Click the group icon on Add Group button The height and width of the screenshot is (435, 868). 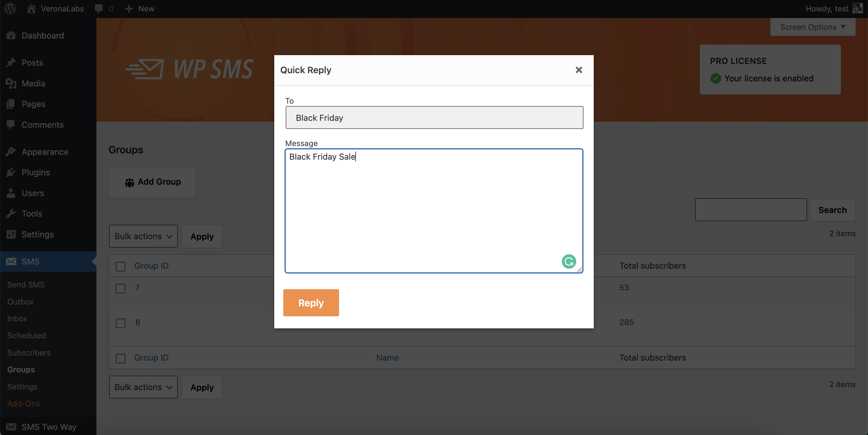[129, 183]
